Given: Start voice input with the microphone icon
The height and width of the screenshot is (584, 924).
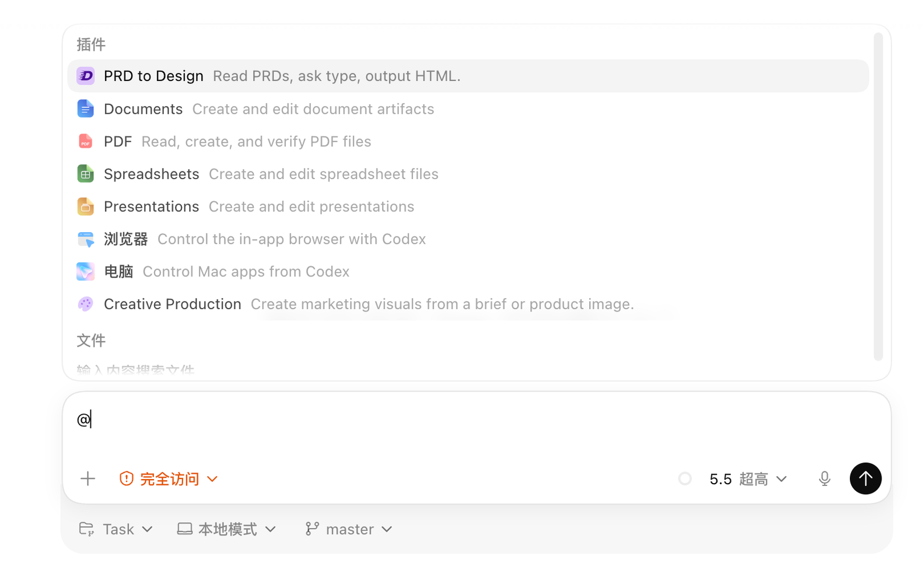Looking at the screenshot, I should click(x=824, y=479).
